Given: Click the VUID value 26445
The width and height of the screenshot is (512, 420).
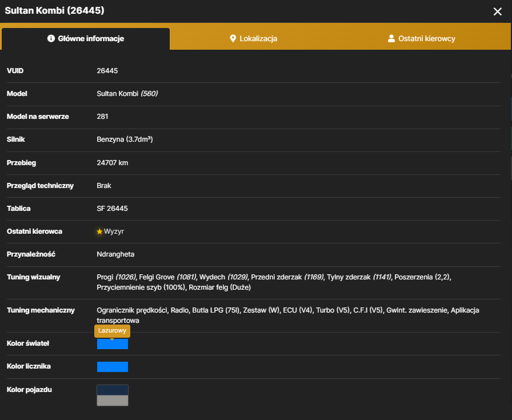Looking at the screenshot, I should [x=107, y=70].
